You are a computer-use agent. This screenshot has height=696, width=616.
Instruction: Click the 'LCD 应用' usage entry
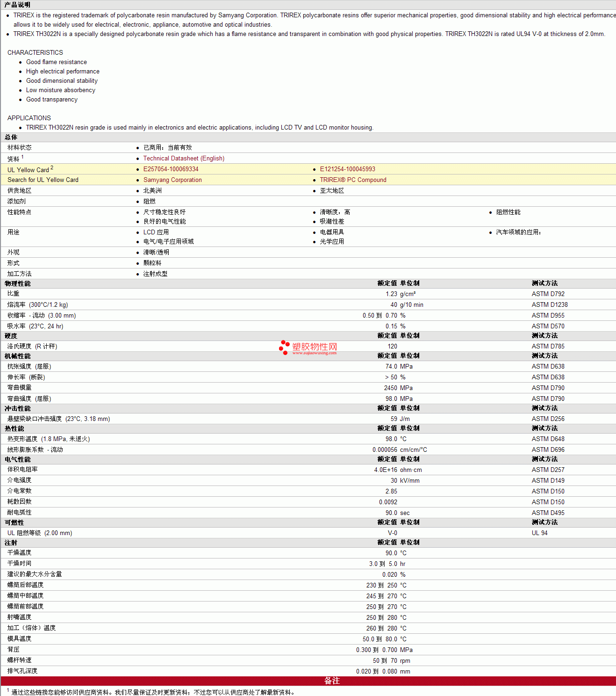tap(156, 232)
